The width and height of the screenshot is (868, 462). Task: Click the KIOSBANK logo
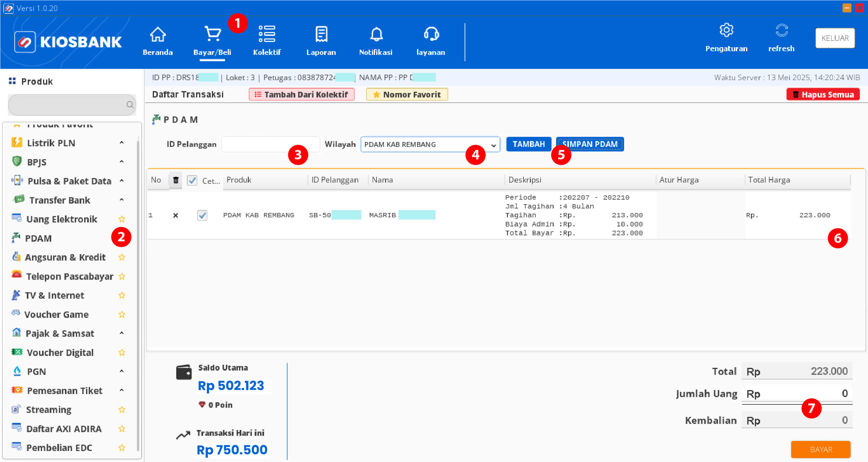(68, 42)
